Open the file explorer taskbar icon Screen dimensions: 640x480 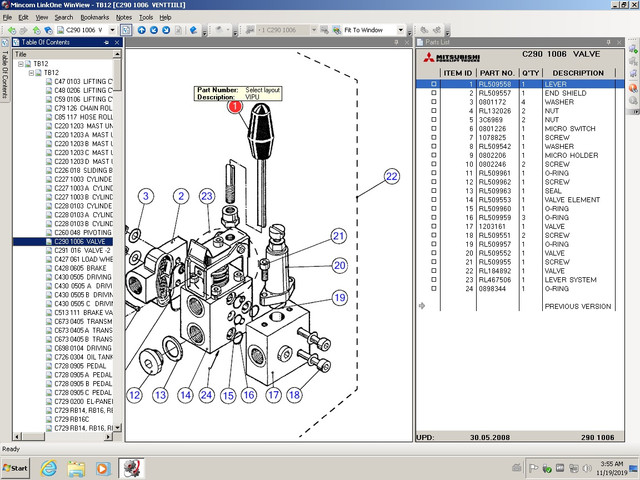coord(76,468)
